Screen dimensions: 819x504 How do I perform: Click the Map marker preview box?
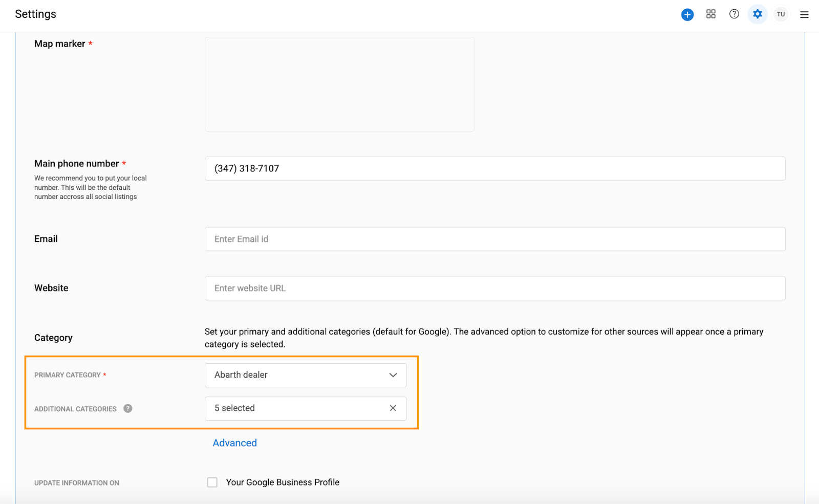pyautogui.click(x=339, y=84)
